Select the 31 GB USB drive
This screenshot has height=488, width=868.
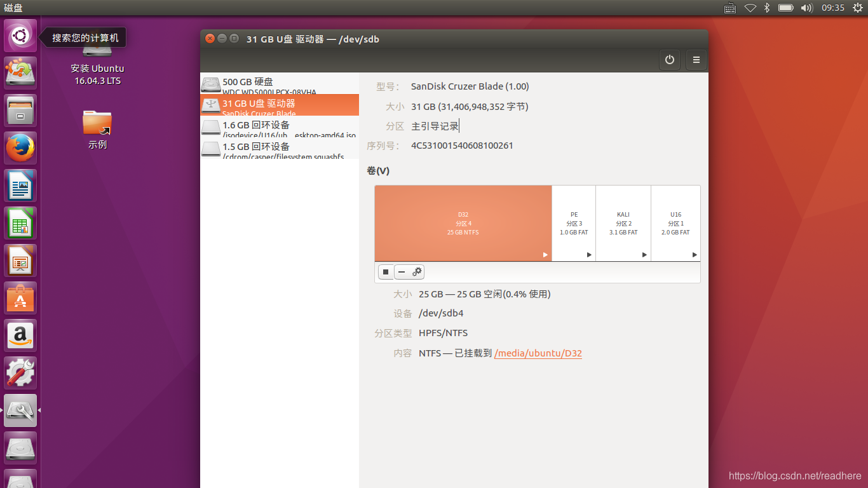[x=280, y=105]
